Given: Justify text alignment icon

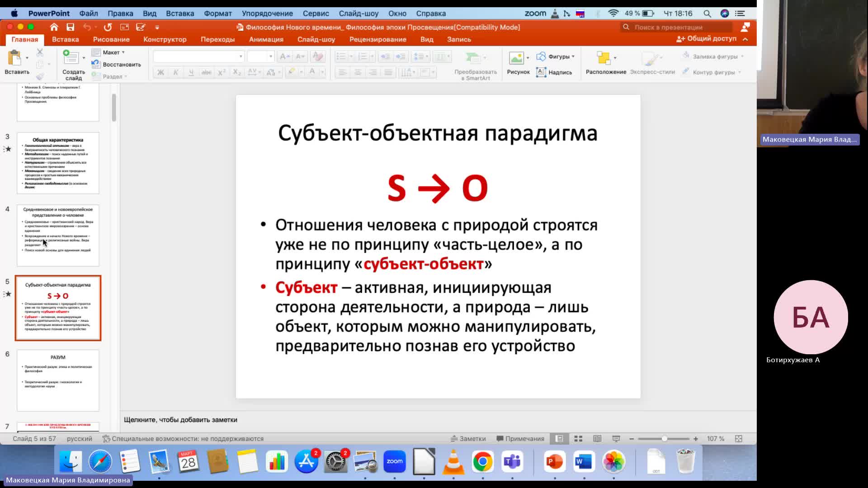Looking at the screenshot, I should coord(388,72).
